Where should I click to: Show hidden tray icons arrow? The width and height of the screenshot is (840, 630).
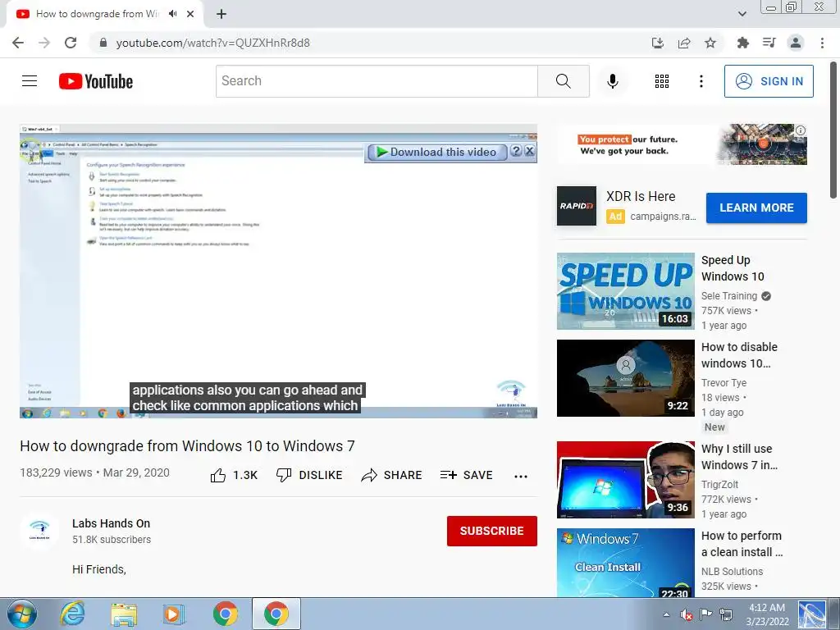point(666,614)
